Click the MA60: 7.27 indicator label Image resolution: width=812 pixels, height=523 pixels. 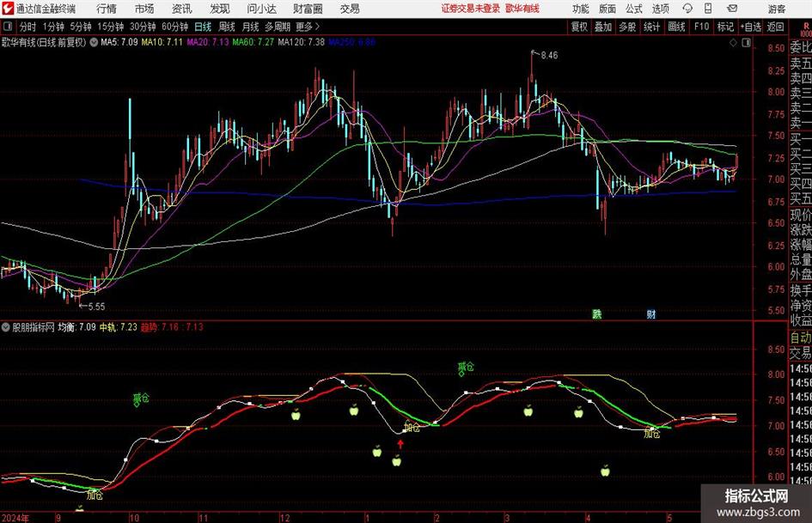click(253, 42)
